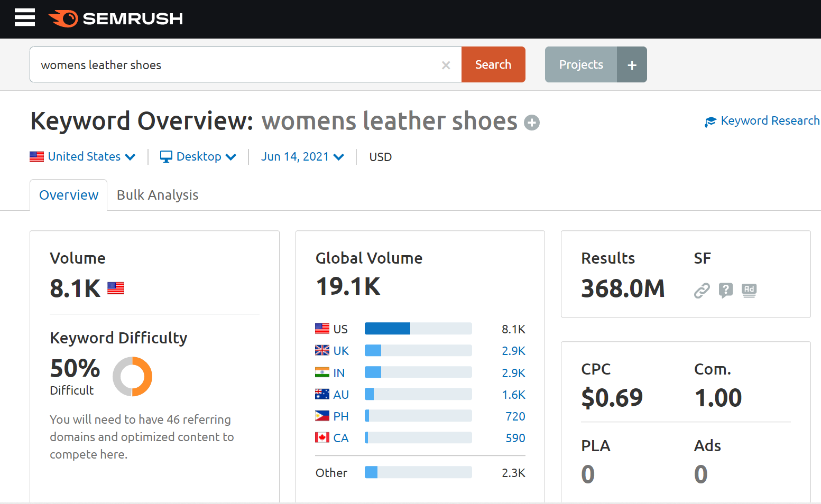
Task: Click the CA volume value 590
Action: coord(515,438)
